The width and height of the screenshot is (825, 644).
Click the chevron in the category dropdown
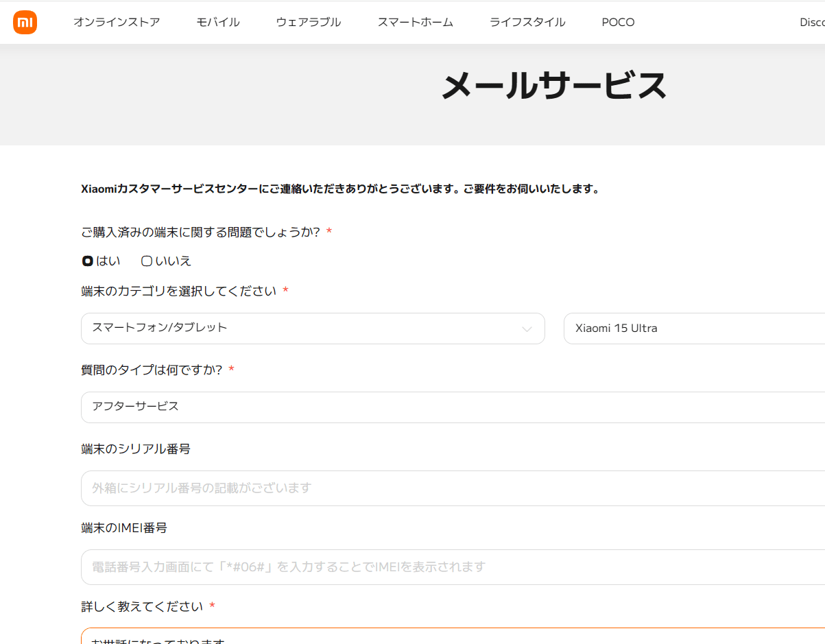[527, 329]
